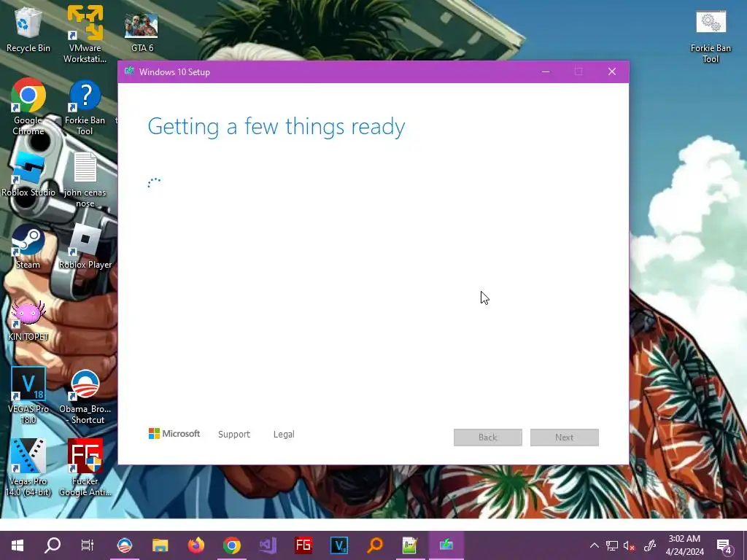
Task: Open Firefox from the taskbar
Action: (x=196, y=545)
